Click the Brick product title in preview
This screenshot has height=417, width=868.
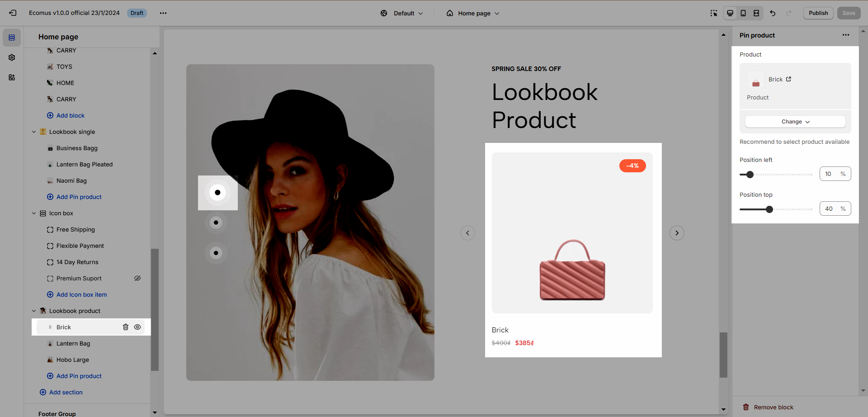point(500,330)
